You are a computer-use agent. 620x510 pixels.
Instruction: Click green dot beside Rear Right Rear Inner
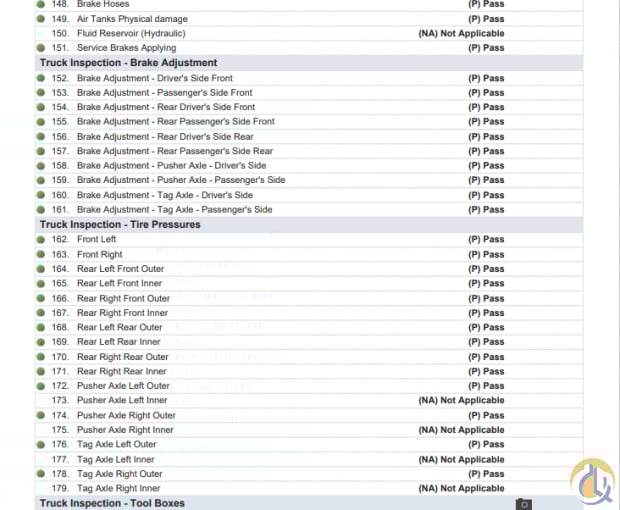(41, 371)
